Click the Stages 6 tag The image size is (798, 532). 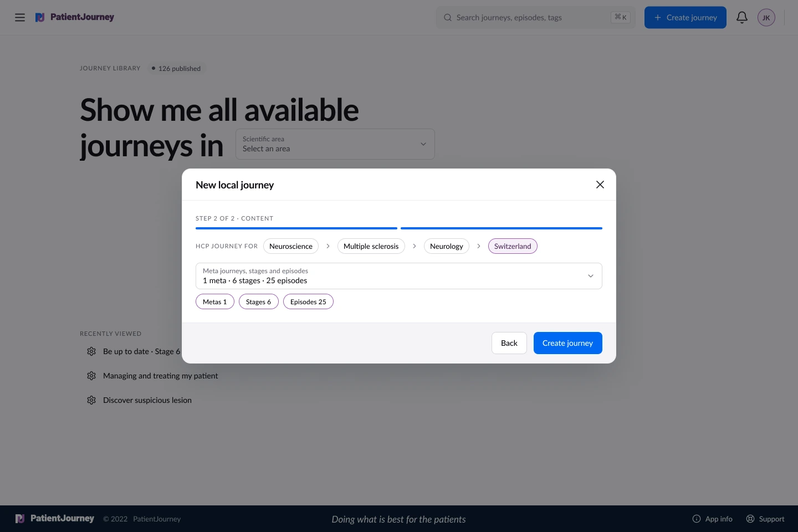point(259,301)
